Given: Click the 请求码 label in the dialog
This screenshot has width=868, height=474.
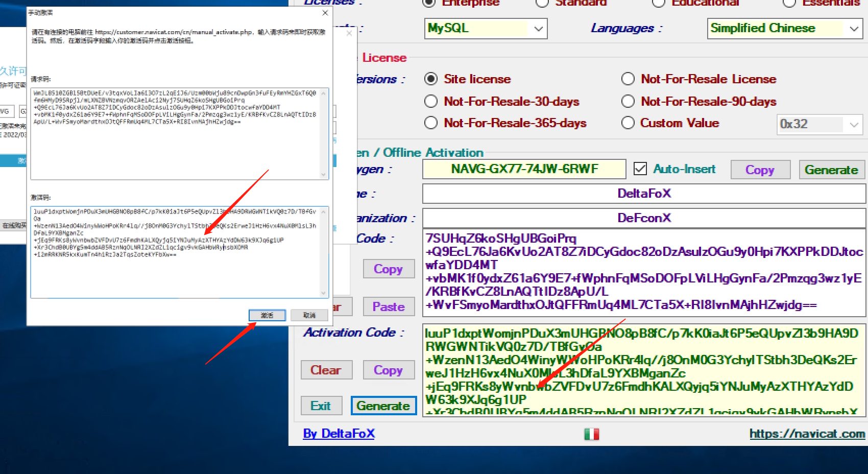Looking at the screenshot, I should [41, 79].
